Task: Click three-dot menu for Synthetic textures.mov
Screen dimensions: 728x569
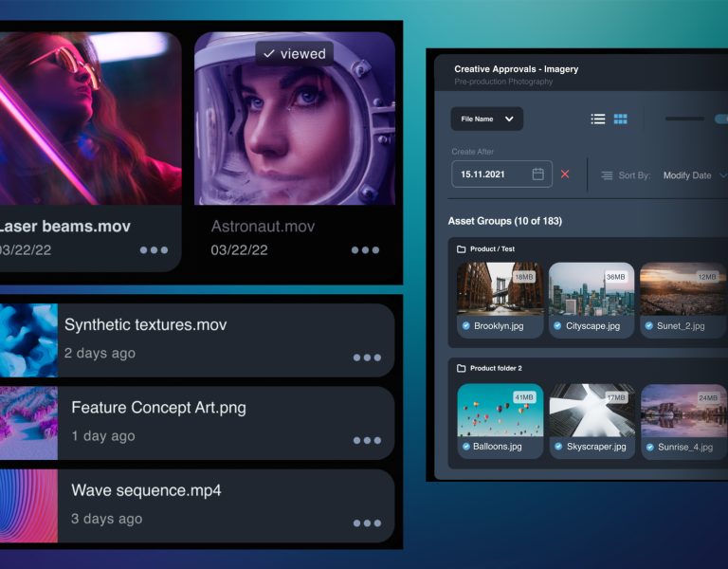Action: tap(367, 358)
